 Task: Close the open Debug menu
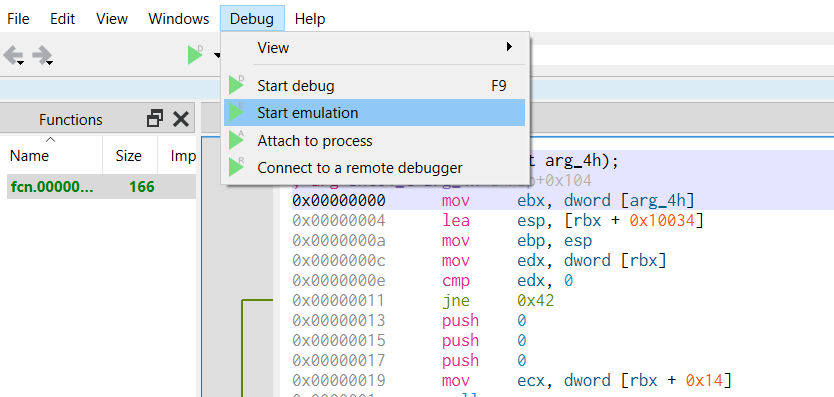click(252, 19)
